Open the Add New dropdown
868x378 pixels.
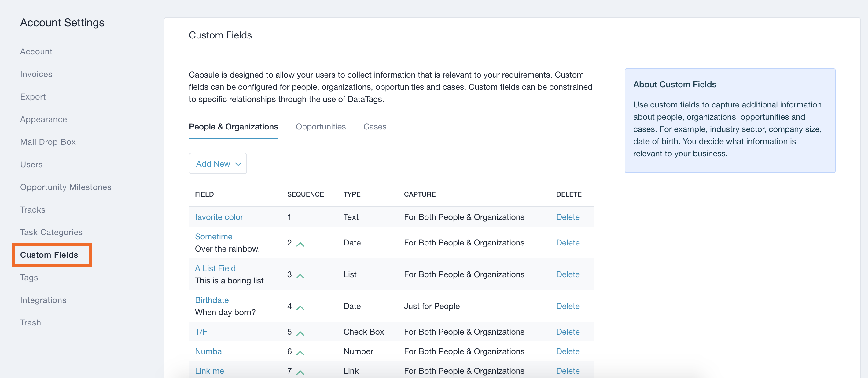pyautogui.click(x=218, y=164)
